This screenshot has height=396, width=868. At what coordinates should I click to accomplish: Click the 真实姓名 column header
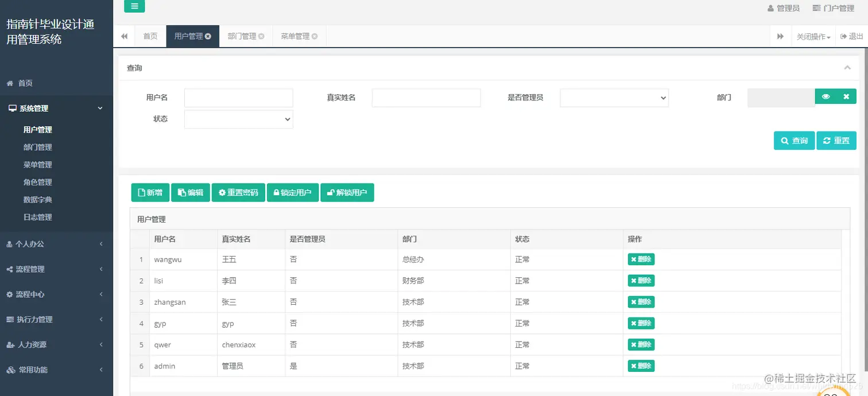[251, 239]
